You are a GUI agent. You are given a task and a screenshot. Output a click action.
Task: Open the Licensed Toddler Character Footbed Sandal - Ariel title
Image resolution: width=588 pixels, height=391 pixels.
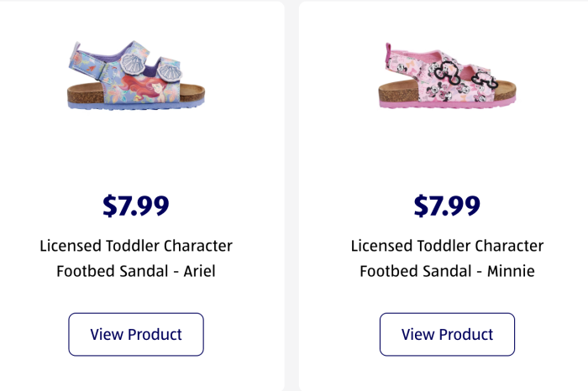(136, 258)
